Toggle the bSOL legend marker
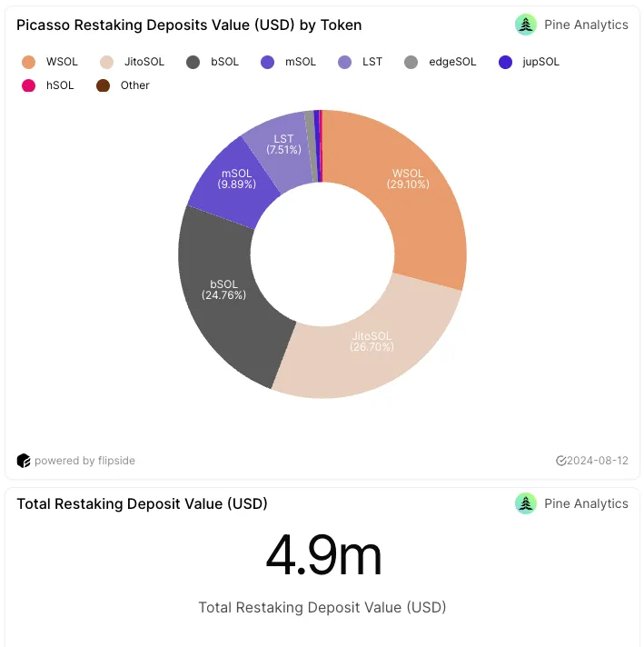This screenshot has height=647, width=644. pos(193,63)
